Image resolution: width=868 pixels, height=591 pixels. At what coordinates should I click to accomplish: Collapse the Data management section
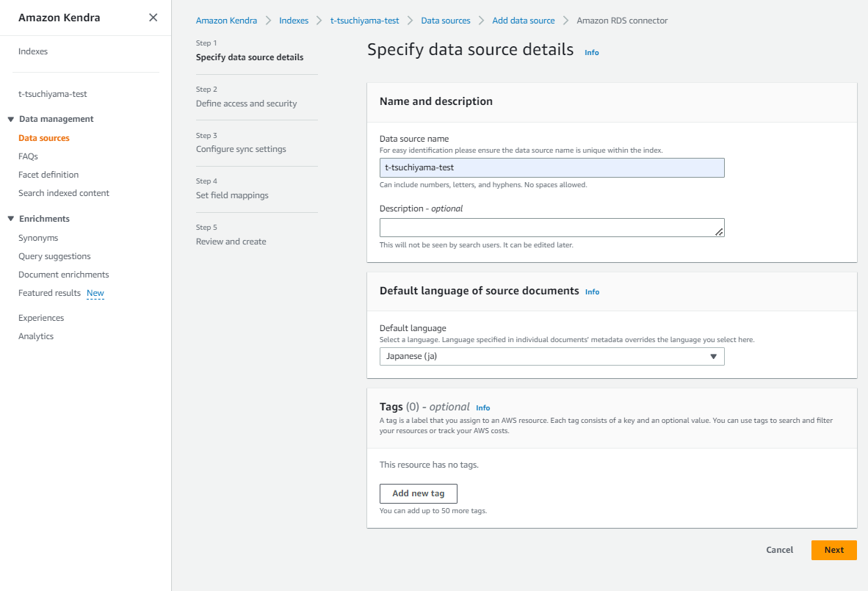pos(10,119)
